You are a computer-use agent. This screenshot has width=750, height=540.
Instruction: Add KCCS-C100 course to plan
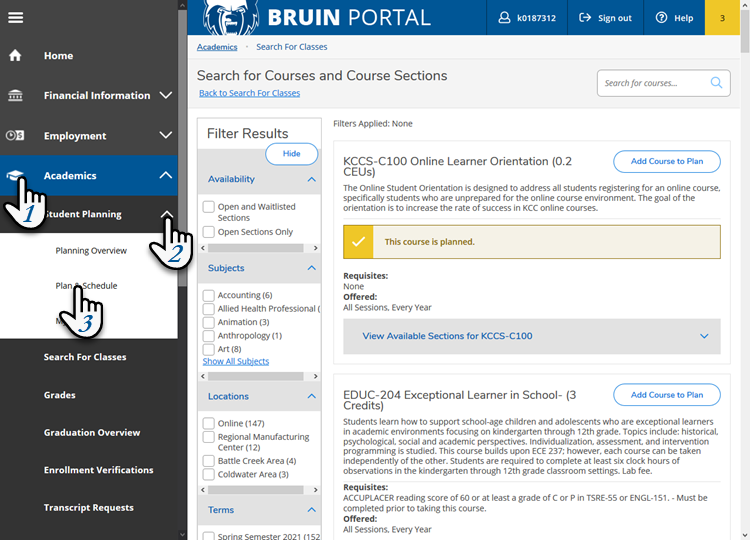667,162
